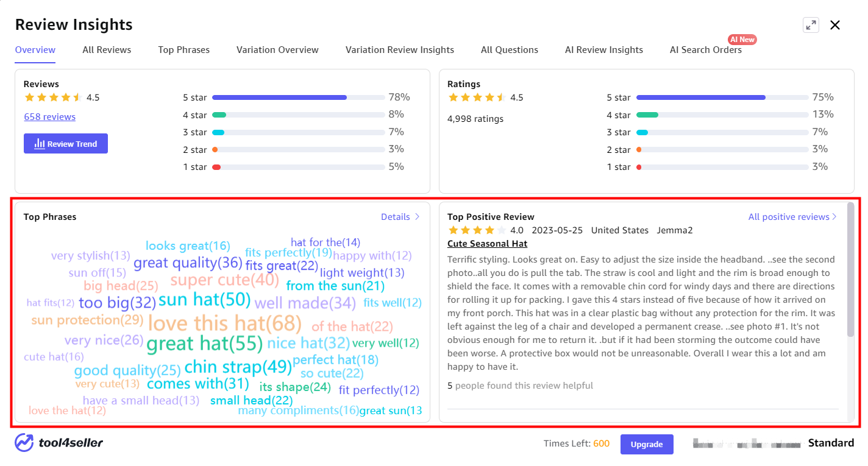Click the expand fullscreen icon
The height and width of the screenshot is (466, 868).
pos(811,25)
